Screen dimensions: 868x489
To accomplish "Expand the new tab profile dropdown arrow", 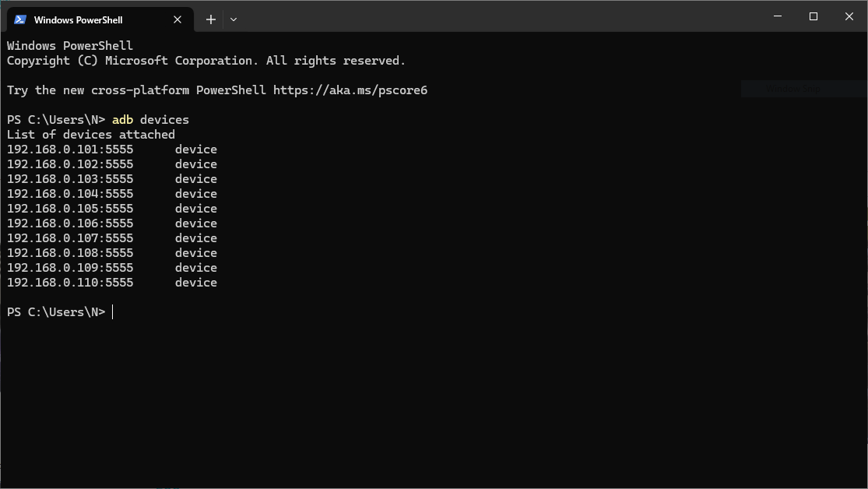I will (x=234, y=19).
